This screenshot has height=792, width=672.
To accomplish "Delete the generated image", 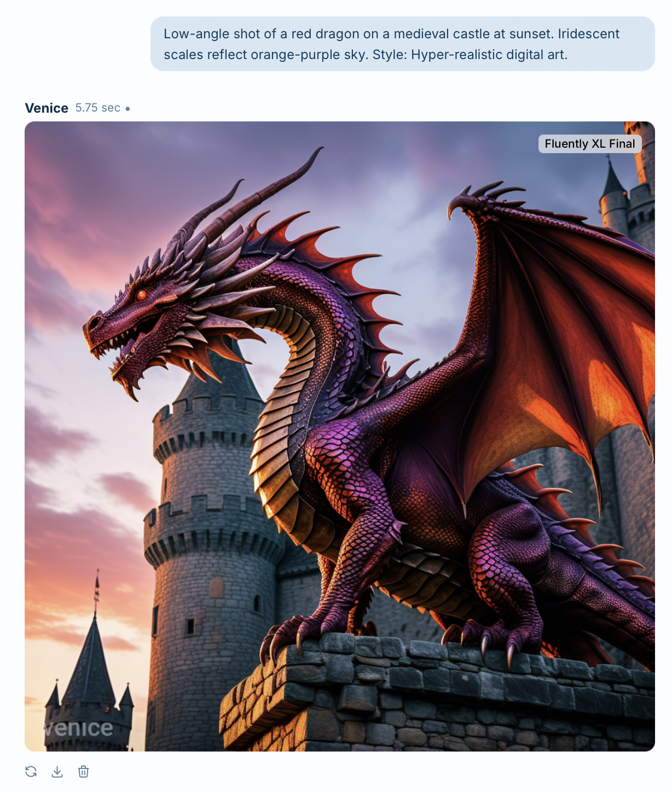I will 83,772.
